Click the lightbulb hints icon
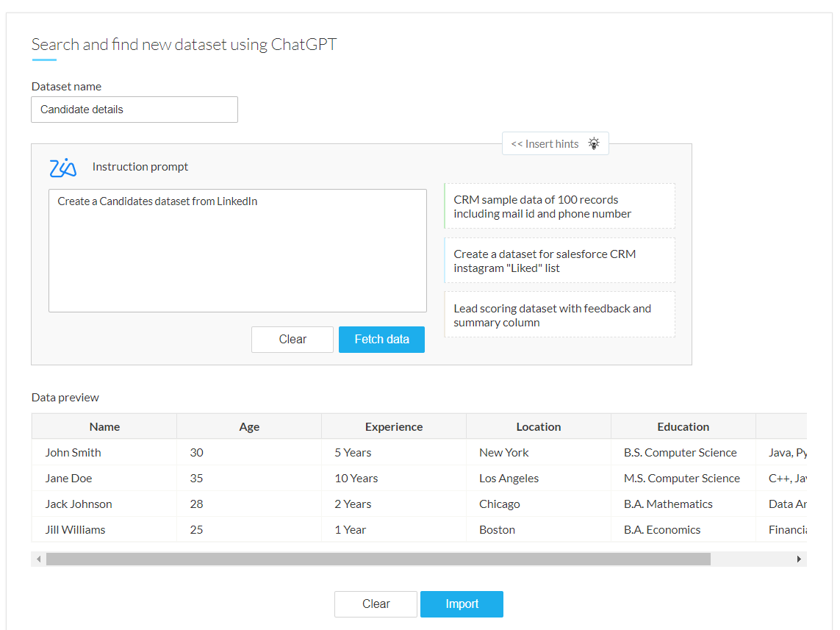The width and height of the screenshot is (840, 630). point(594,144)
